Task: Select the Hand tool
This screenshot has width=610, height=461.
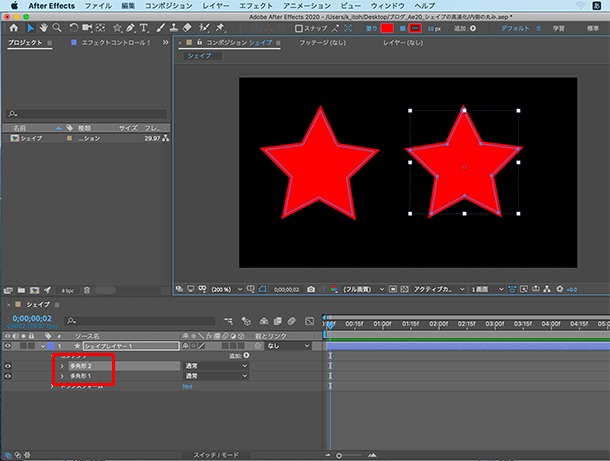Action: coord(44,28)
